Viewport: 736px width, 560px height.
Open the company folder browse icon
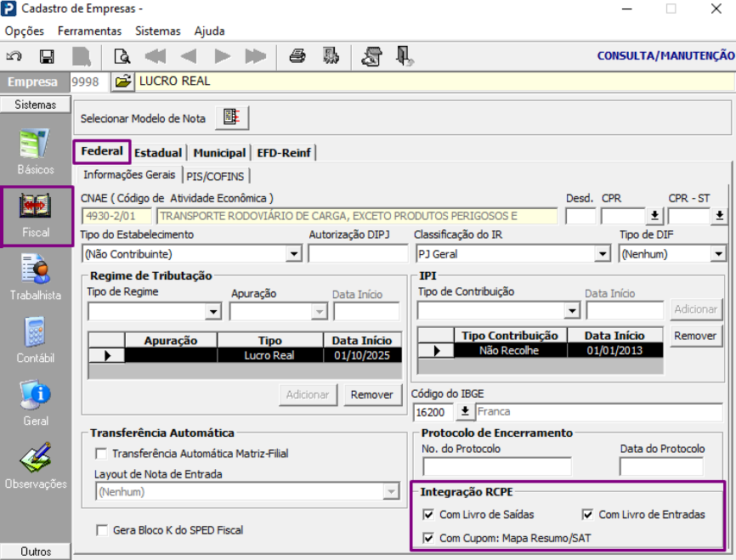123,82
